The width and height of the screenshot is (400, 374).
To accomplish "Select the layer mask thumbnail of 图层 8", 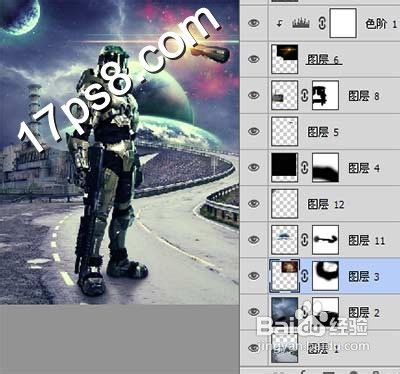I will (x=325, y=95).
